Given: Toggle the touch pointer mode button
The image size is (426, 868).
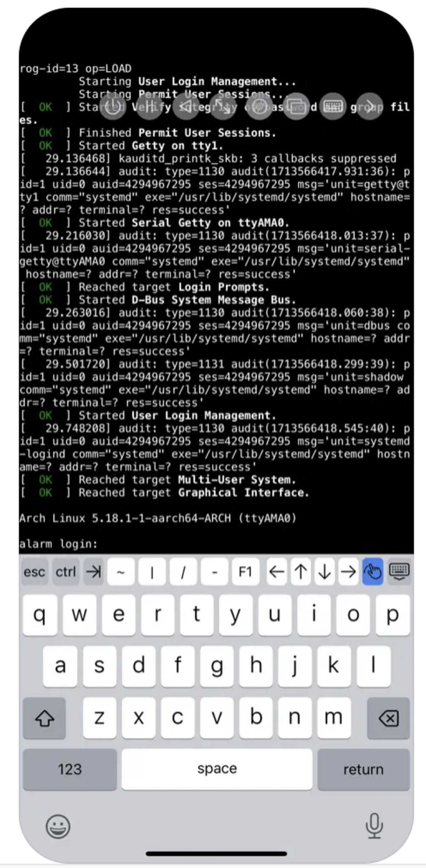Looking at the screenshot, I should [x=372, y=571].
